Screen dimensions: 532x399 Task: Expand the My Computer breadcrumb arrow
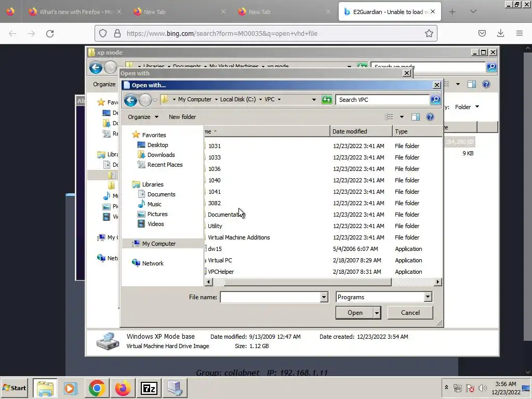tap(216, 99)
